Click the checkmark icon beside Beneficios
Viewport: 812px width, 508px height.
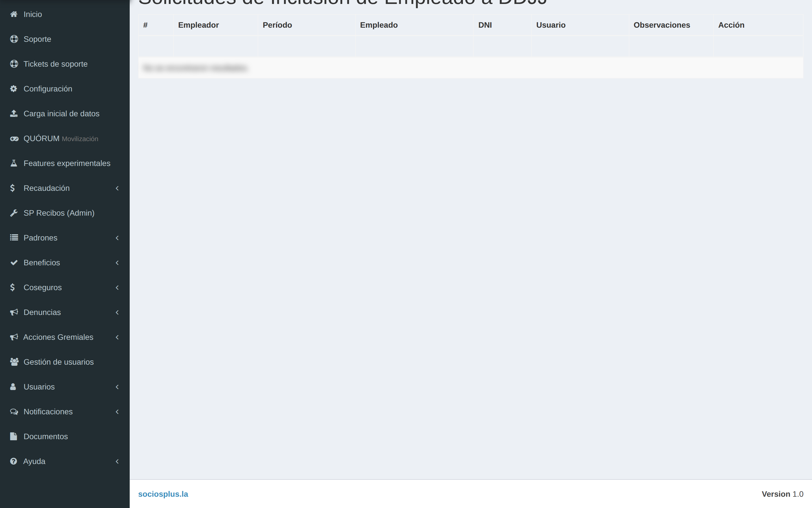(x=14, y=263)
